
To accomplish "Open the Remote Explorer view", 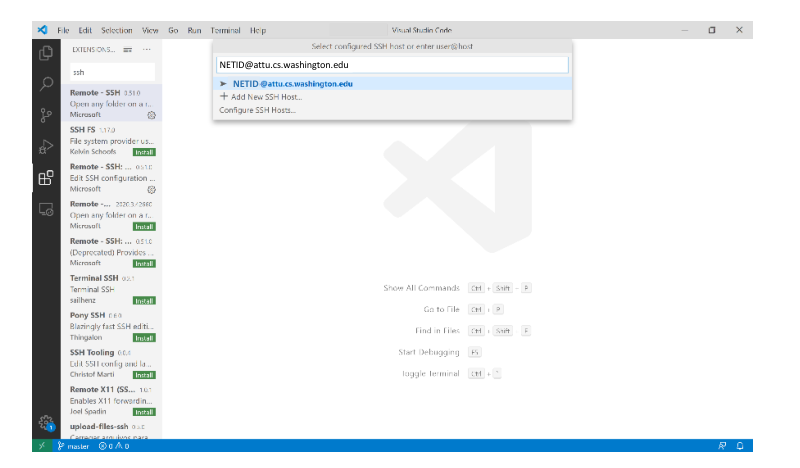I will click(46, 209).
